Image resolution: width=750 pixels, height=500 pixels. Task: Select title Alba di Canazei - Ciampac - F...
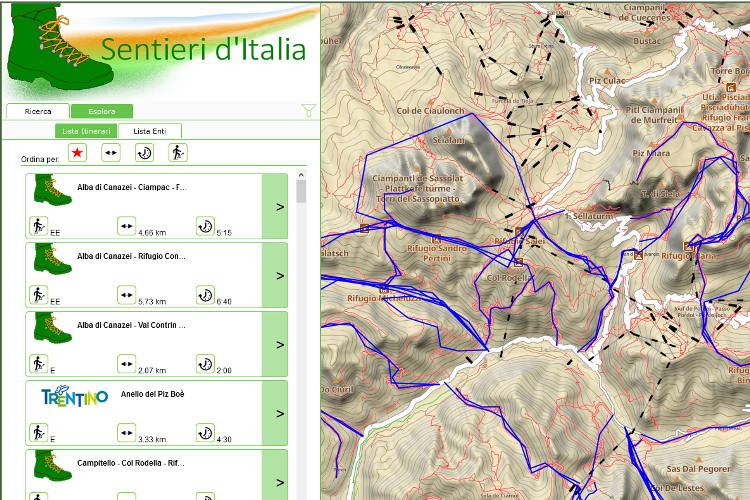point(132,187)
